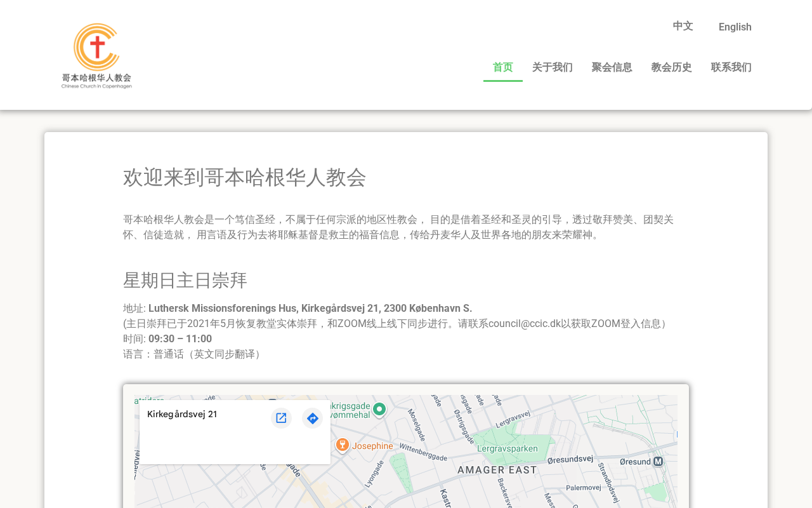Navigate to 教会历史 page

(x=671, y=67)
